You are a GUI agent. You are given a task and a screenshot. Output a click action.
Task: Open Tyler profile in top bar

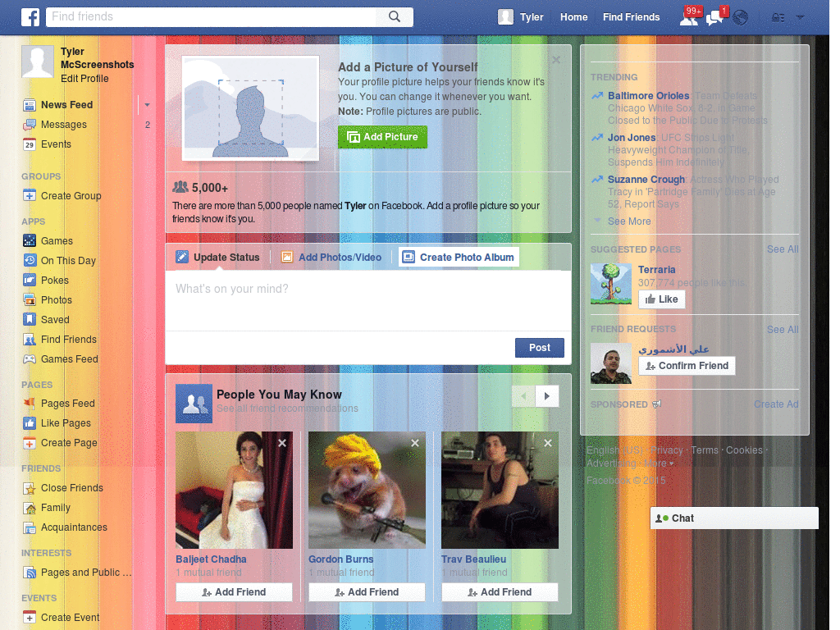tap(521, 17)
